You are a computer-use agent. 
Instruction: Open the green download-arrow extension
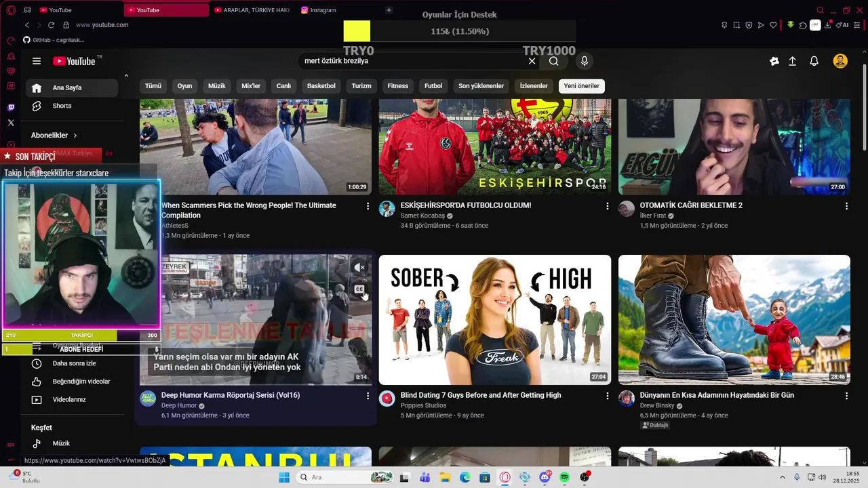791,25
